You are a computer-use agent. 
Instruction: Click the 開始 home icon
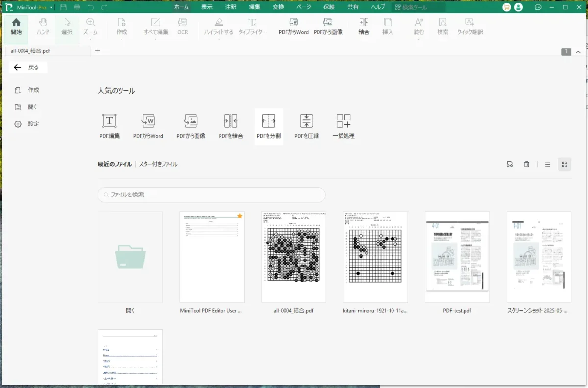point(16,27)
